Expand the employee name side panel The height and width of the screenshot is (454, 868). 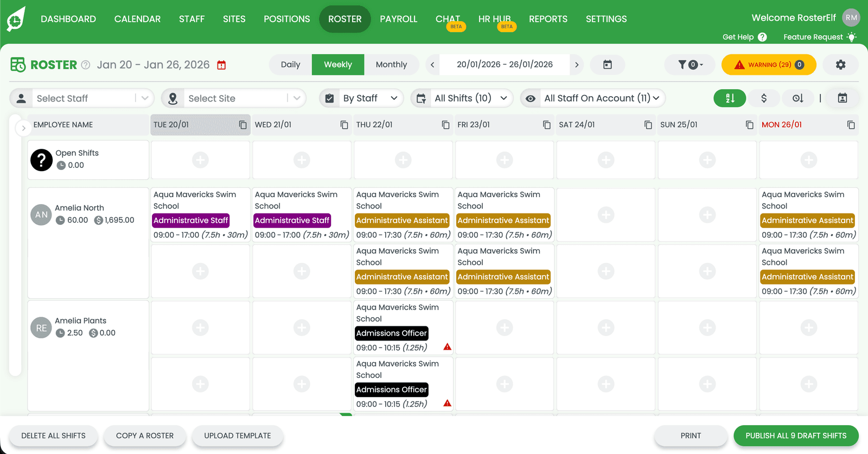pyautogui.click(x=23, y=128)
